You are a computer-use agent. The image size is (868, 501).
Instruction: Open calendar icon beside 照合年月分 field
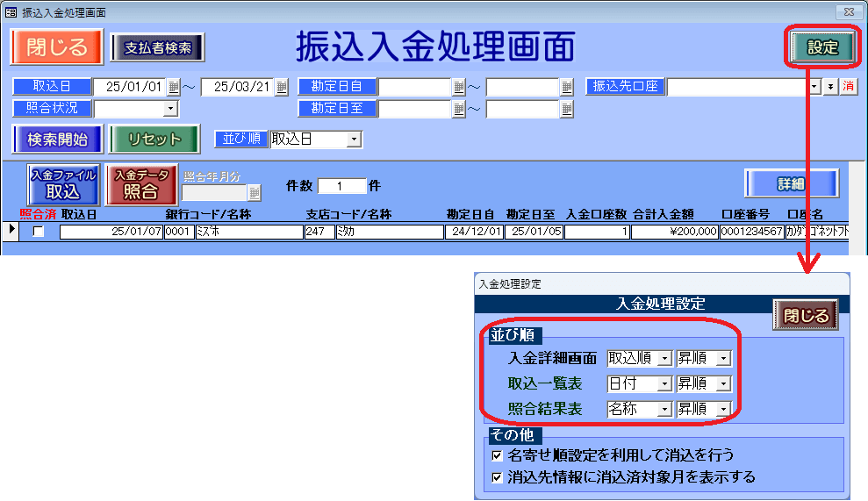(254, 193)
